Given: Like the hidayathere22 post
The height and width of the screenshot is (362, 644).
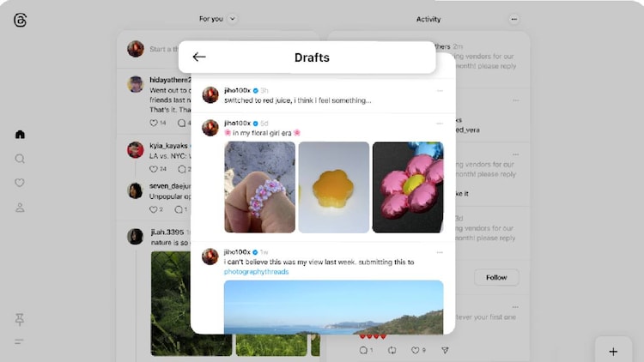Looking at the screenshot, I should (154, 123).
